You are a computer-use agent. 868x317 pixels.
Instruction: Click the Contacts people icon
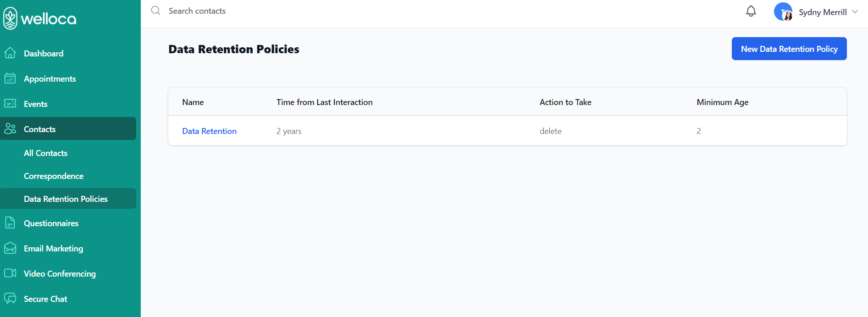coord(10,129)
